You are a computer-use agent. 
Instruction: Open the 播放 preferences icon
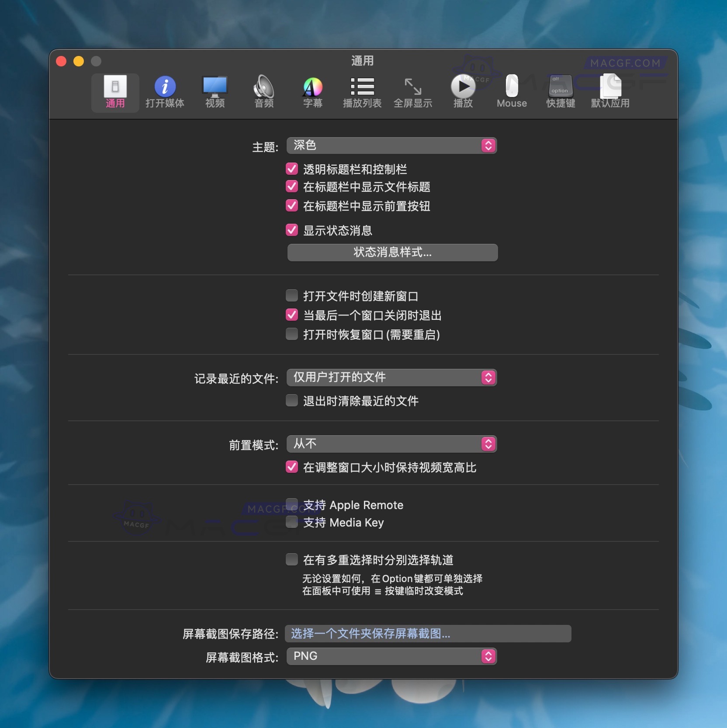[x=462, y=92]
